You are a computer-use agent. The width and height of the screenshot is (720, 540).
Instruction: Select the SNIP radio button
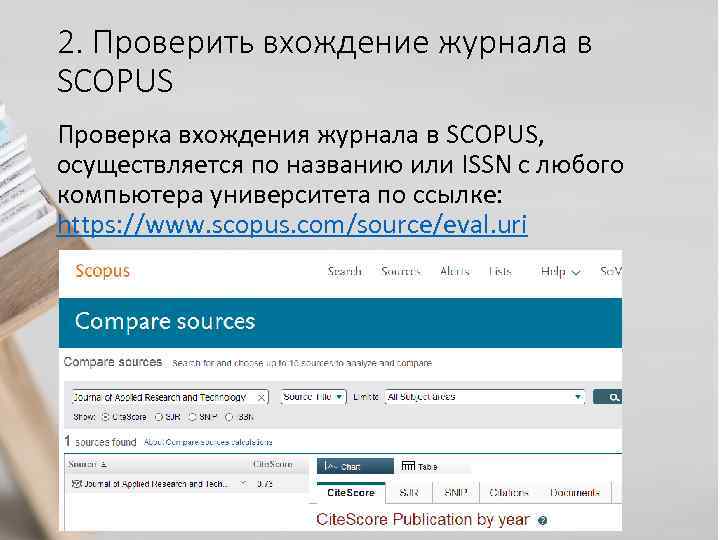(x=192, y=417)
